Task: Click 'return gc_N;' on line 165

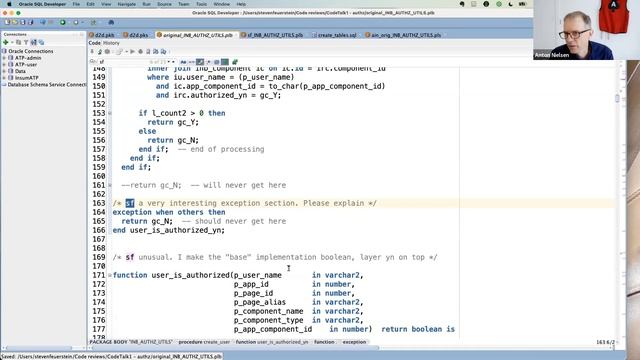Action: 147,221
